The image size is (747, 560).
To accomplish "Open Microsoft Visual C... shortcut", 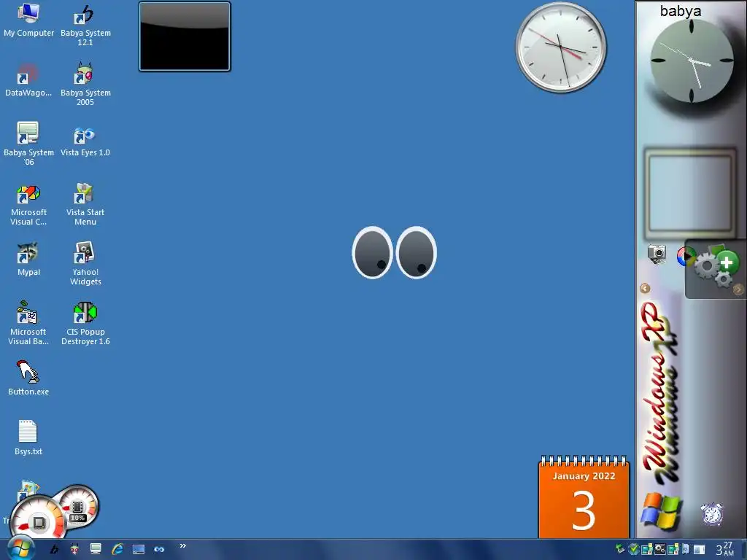I will pyautogui.click(x=28, y=205).
